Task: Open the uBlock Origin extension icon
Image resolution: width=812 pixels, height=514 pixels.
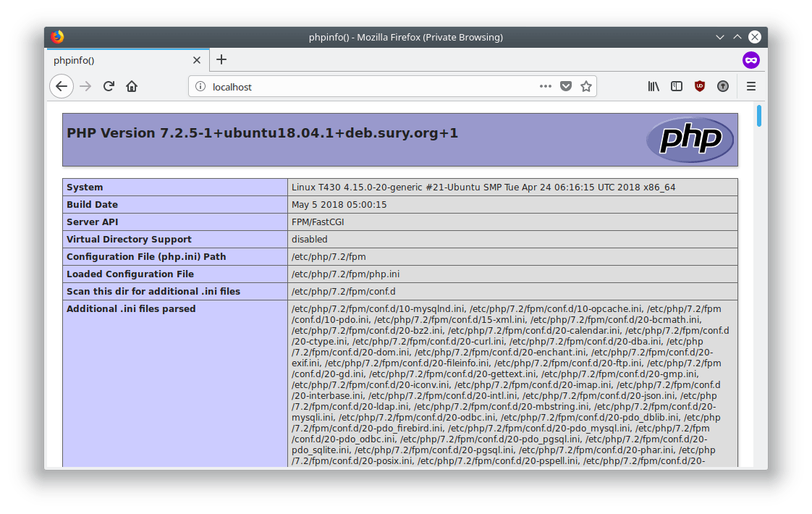Action: click(x=699, y=87)
